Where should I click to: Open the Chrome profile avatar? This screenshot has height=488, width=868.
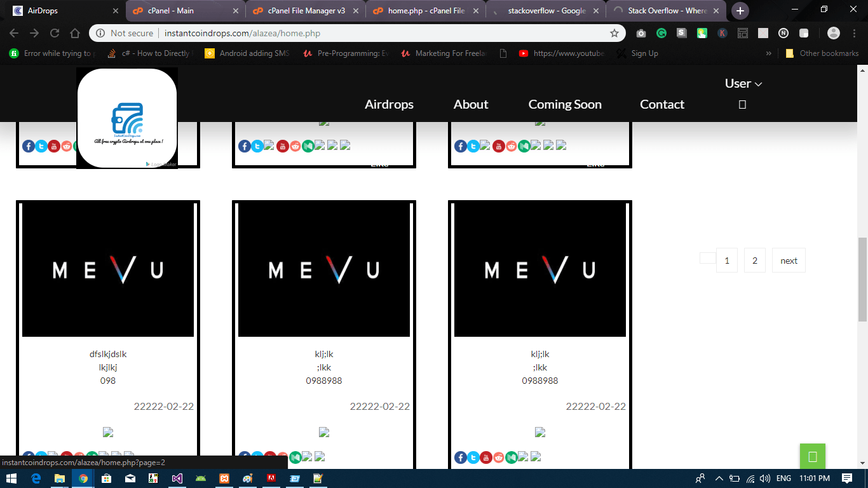pyautogui.click(x=834, y=33)
